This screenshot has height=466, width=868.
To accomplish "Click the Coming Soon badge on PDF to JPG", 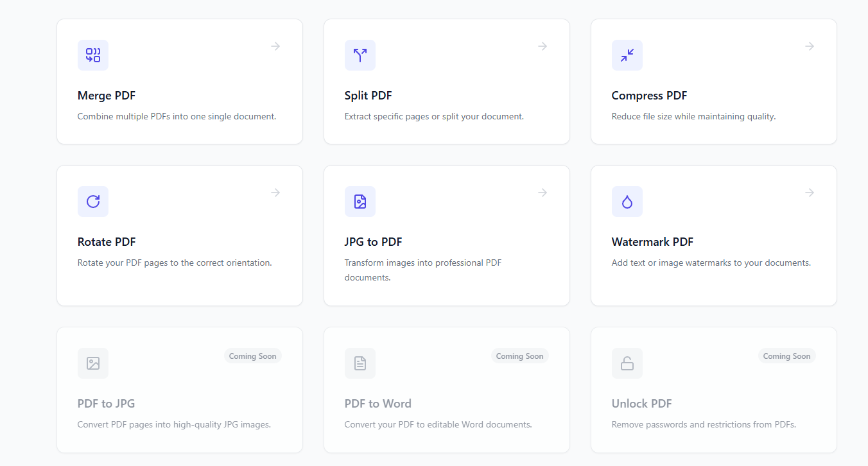I will (253, 356).
